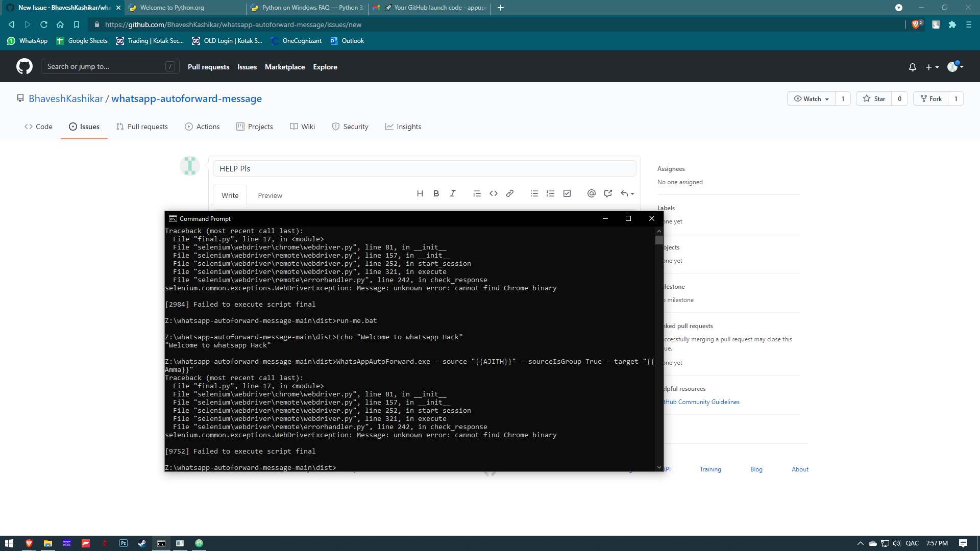Open browser extensions puzzle icon
980x551 pixels.
pos(952,24)
